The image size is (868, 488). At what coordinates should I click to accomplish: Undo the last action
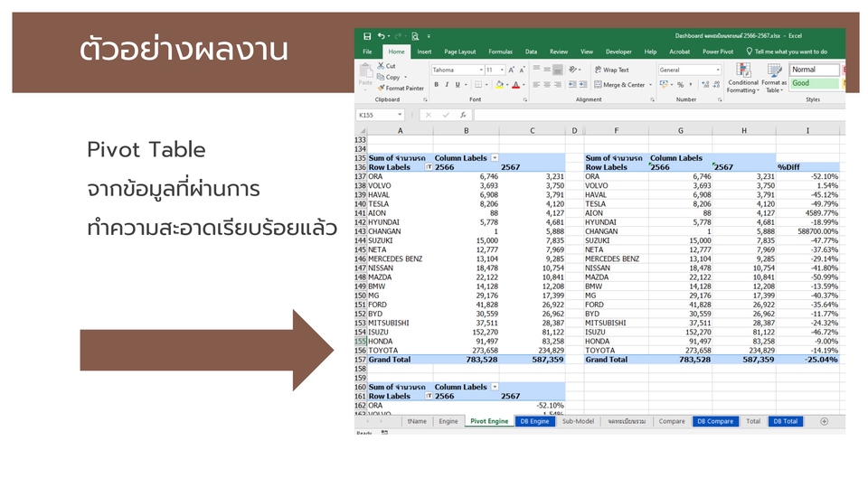click(x=382, y=36)
